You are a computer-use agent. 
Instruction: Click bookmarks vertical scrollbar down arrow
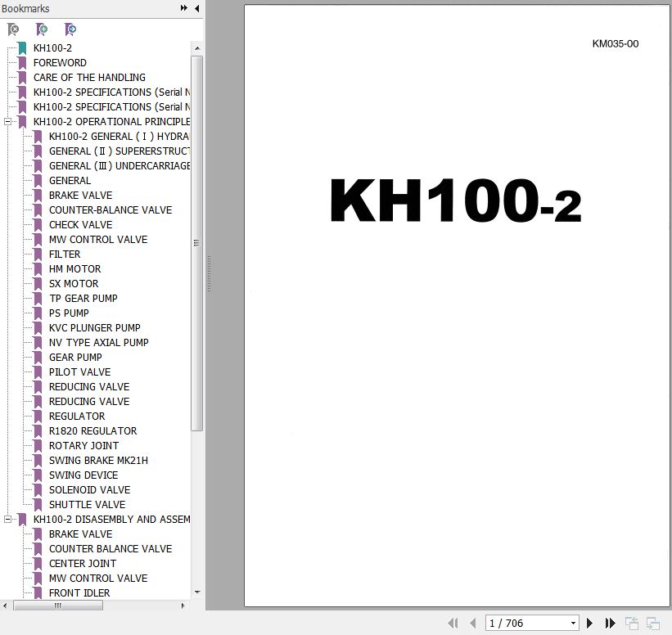[x=197, y=592]
